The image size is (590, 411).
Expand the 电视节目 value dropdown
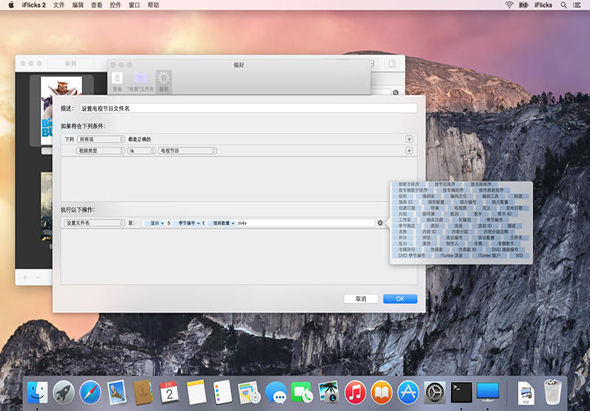187,151
